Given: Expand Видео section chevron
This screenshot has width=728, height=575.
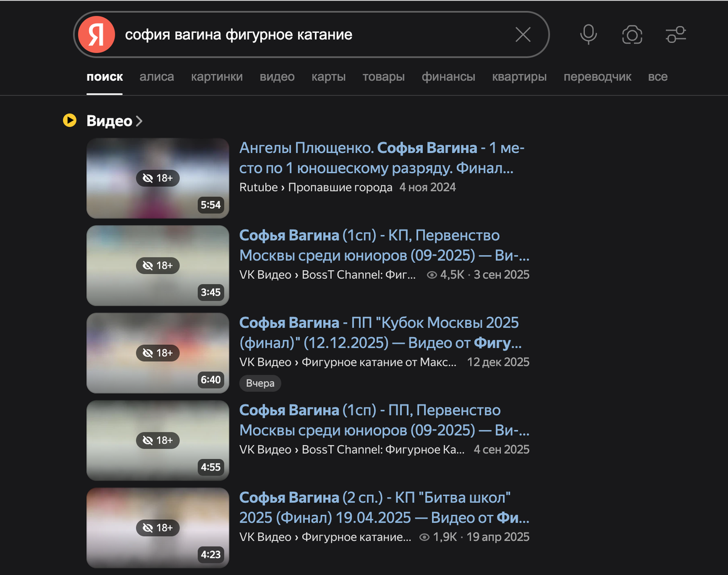Looking at the screenshot, I should pyautogui.click(x=139, y=121).
